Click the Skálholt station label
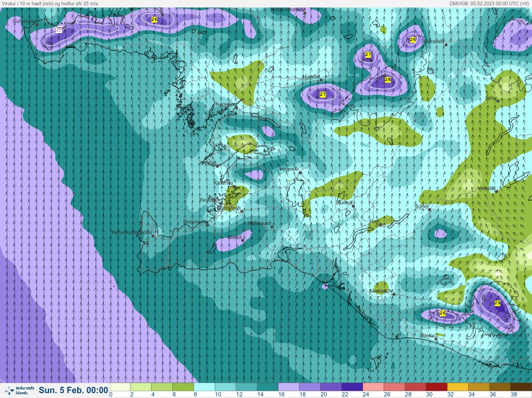 (x=344, y=203)
